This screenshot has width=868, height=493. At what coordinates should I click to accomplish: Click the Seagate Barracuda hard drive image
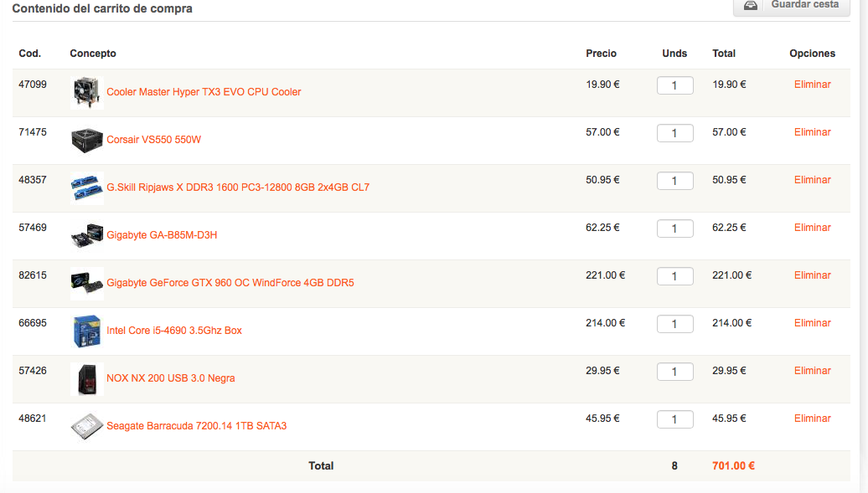87,426
